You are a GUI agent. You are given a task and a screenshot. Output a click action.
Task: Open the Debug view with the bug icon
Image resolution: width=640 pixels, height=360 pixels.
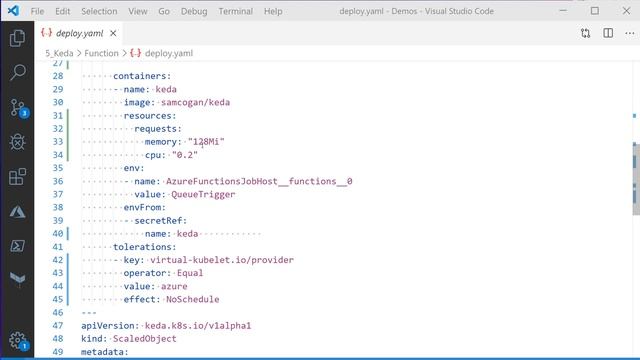pos(17,142)
